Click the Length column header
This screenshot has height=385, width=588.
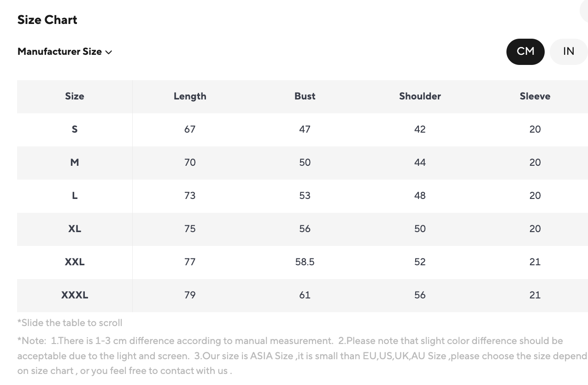coord(190,96)
